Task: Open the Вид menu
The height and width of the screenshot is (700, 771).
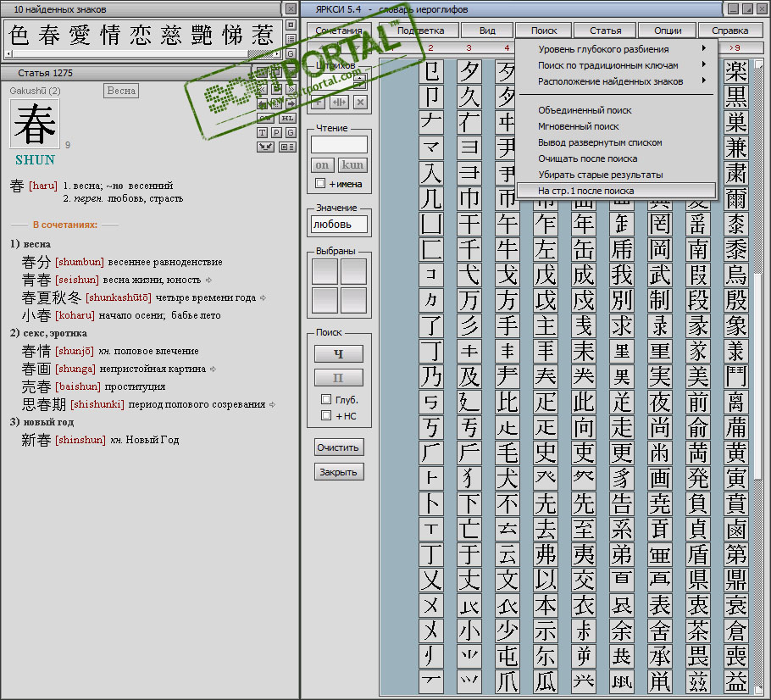Action: [487, 31]
